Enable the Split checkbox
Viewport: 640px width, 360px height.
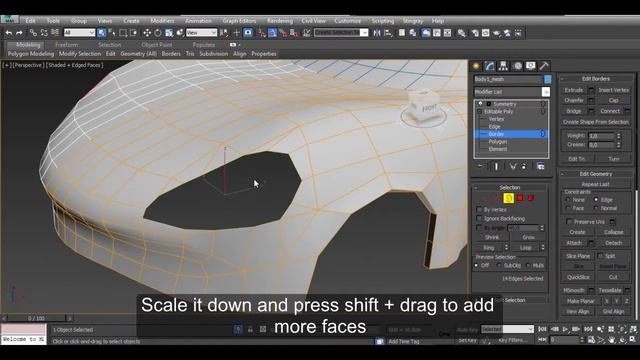click(600, 256)
